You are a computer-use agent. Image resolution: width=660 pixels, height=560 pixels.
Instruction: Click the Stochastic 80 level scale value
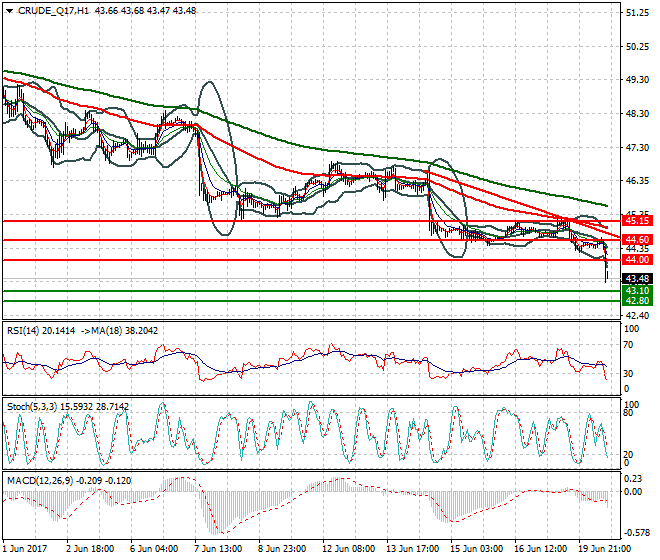(628, 413)
